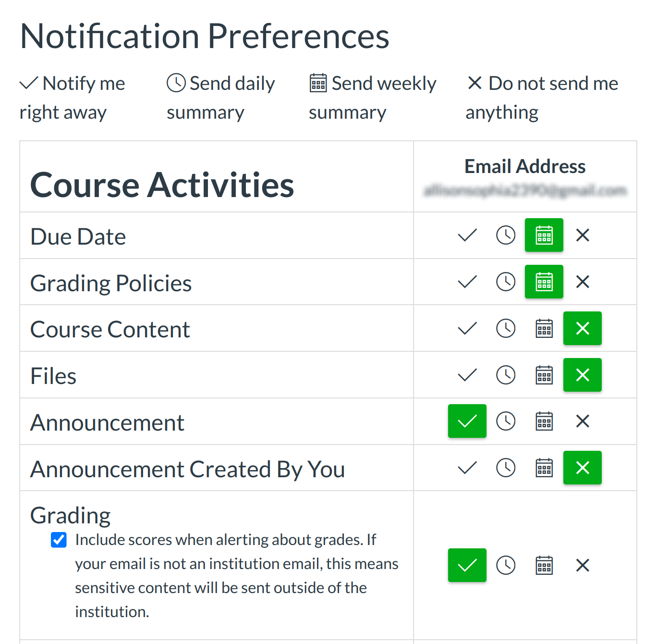Disable Grading Policies notifications
The width and height of the screenshot is (657, 644).
(x=583, y=282)
